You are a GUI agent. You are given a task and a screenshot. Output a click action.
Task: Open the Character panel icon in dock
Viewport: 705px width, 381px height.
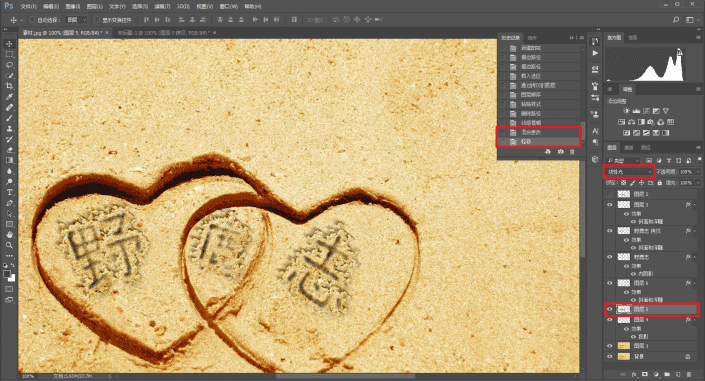pyautogui.click(x=595, y=131)
